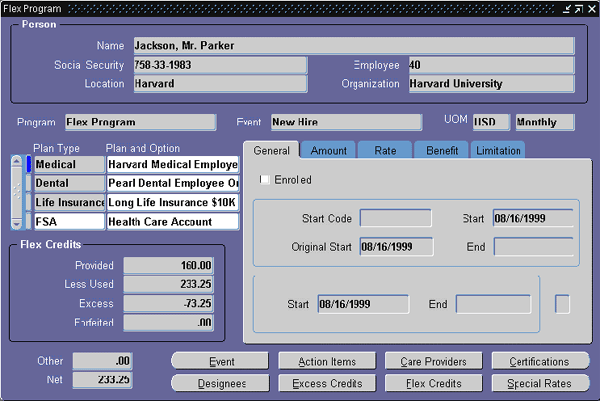Click the Flex Credits button
600x401 pixels.
[x=434, y=383]
